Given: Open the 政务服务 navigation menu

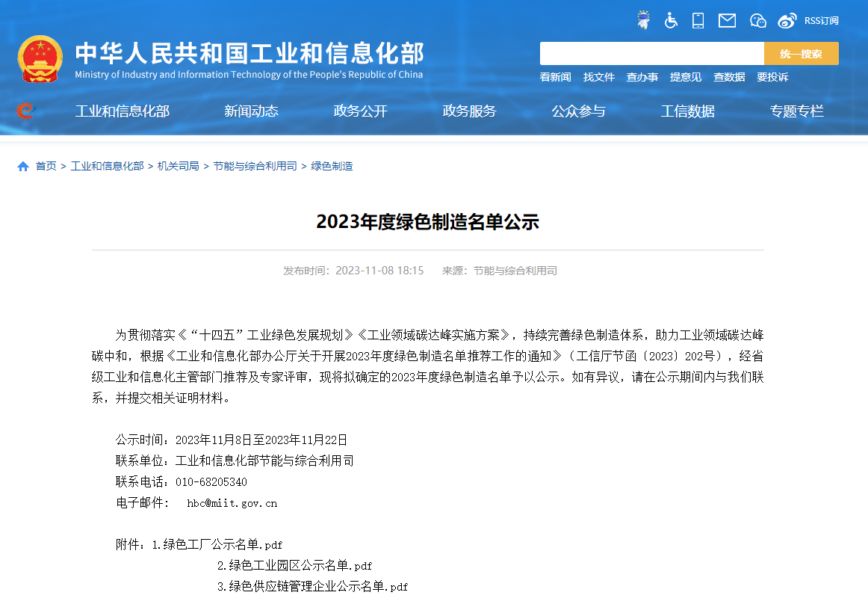Looking at the screenshot, I should coord(469,111).
